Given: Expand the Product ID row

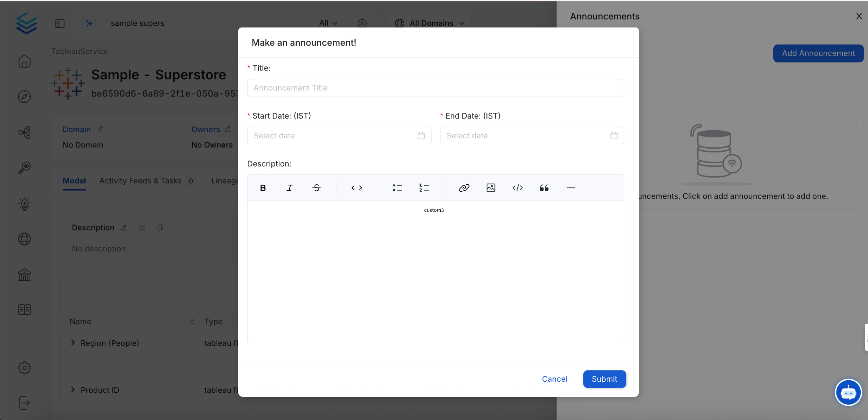Looking at the screenshot, I should (73, 390).
